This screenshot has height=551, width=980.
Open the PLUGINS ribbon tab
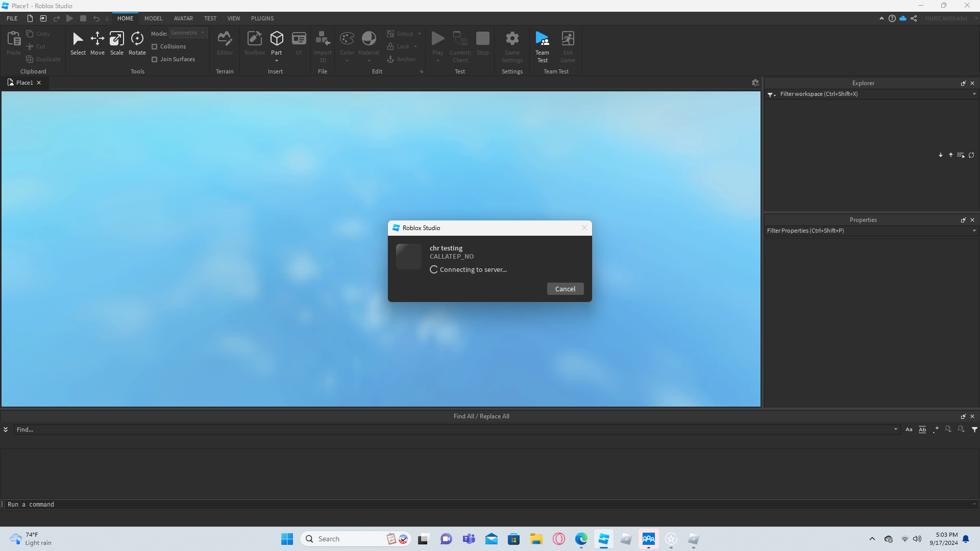point(262,18)
